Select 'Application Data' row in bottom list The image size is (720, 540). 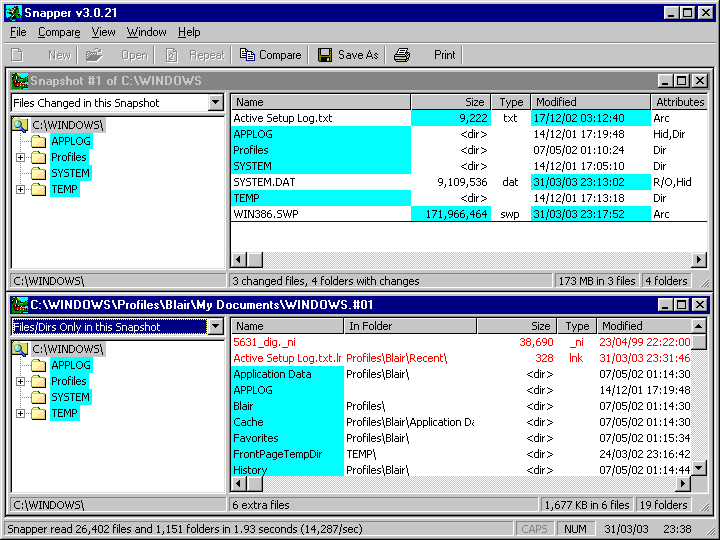pos(461,374)
